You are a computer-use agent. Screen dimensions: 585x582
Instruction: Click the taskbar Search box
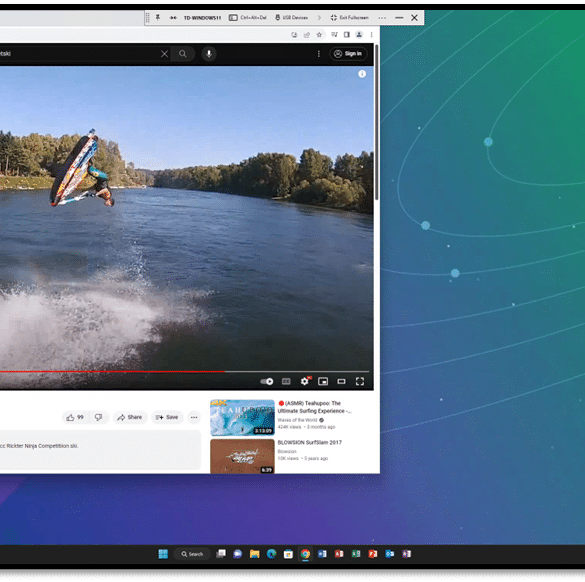(192, 554)
